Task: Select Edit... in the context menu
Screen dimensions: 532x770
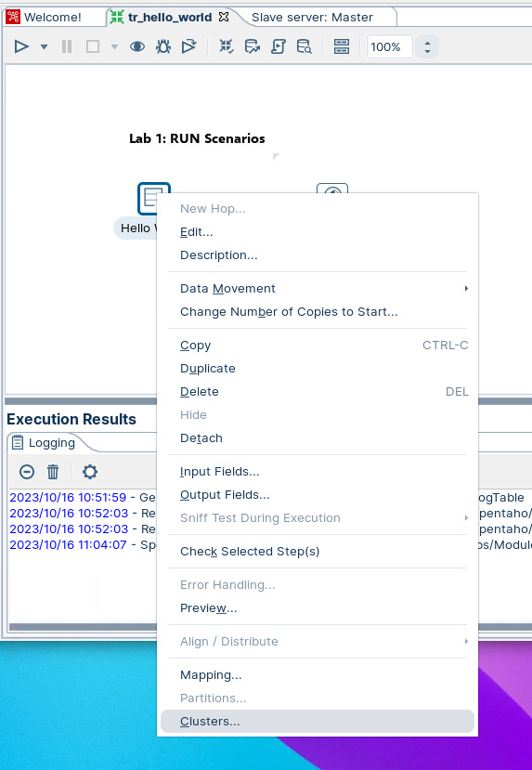Action: tap(196, 232)
